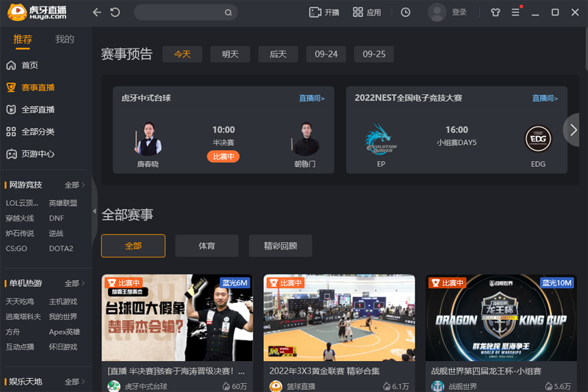Open 2022NEST 直播间 link

[x=545, y=99]
